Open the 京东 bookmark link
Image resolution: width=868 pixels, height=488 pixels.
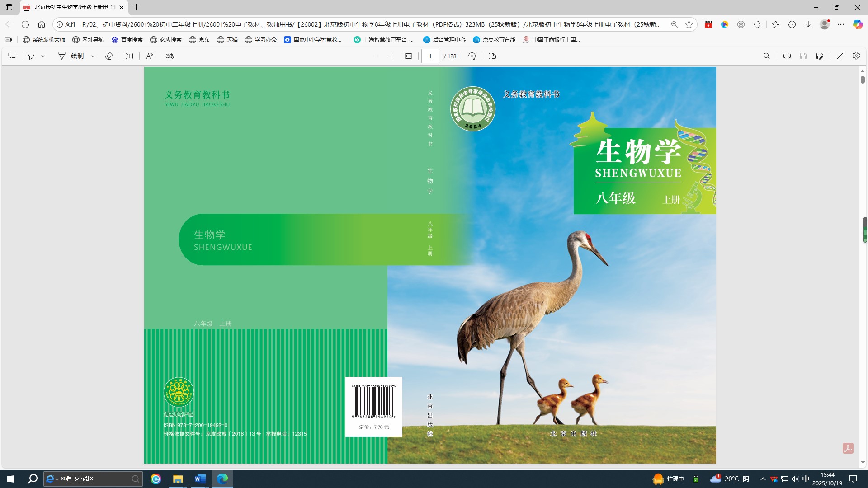tap(199, 40)
